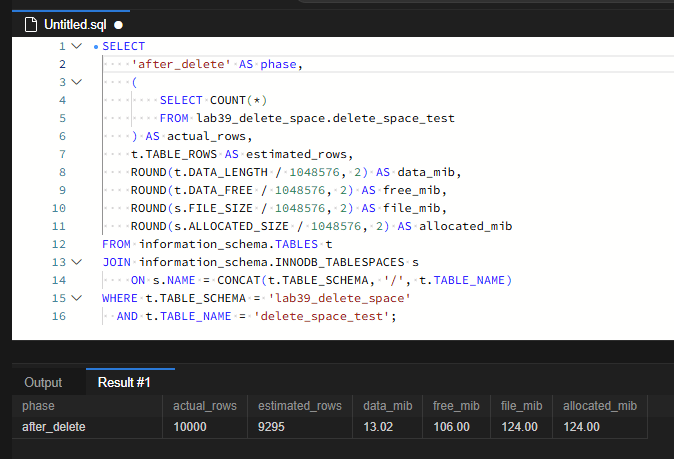This screenshot has width=674, height=459.
Task: Click the CONCAT function on line 14
Action: (x=239, y=280)
